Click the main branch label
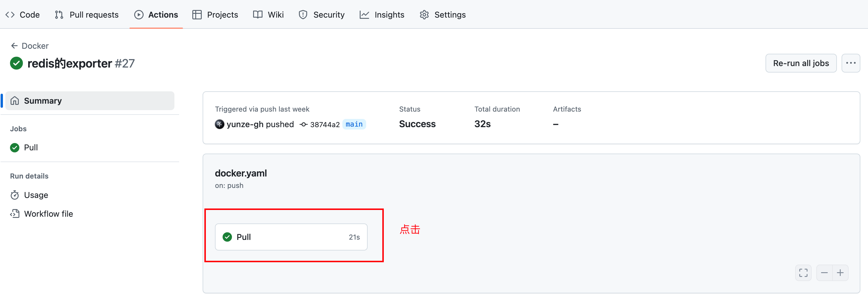The image size is (868, 296). click(354, 124)
